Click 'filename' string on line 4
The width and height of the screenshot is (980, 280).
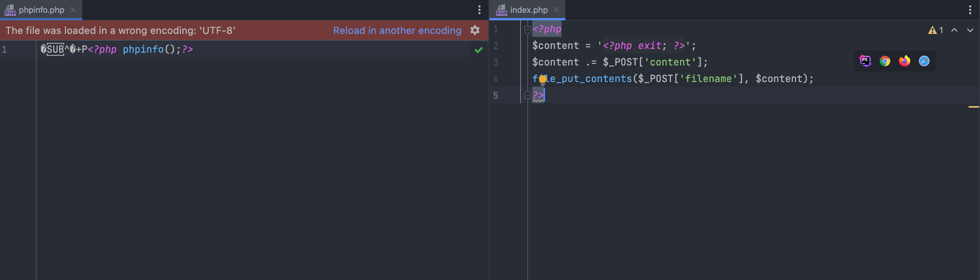[708, 79]
